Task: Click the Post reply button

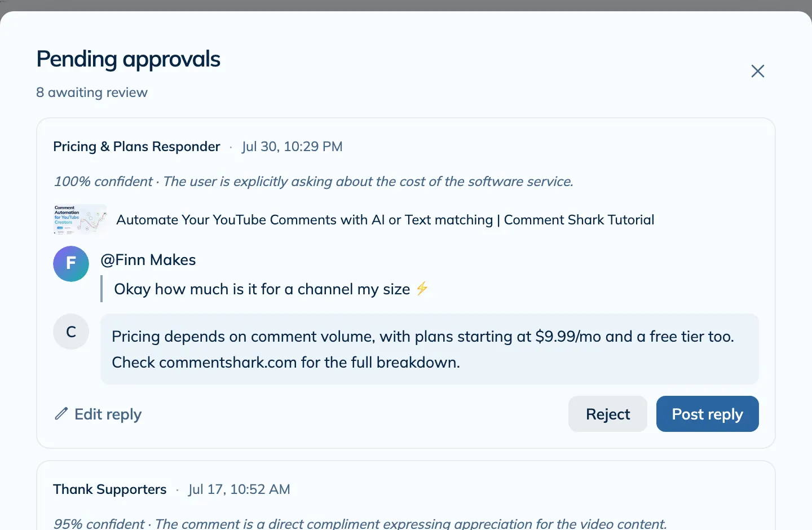Action: [707, 414]
